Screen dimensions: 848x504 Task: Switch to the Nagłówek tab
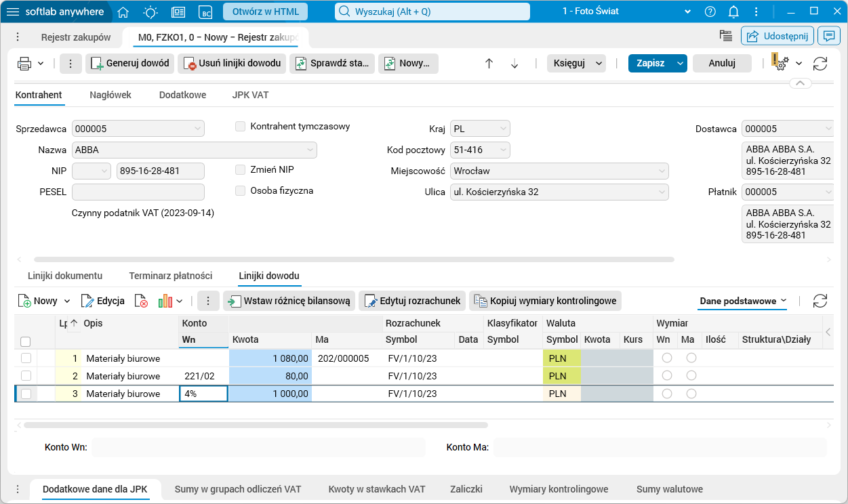click(110, 96)
